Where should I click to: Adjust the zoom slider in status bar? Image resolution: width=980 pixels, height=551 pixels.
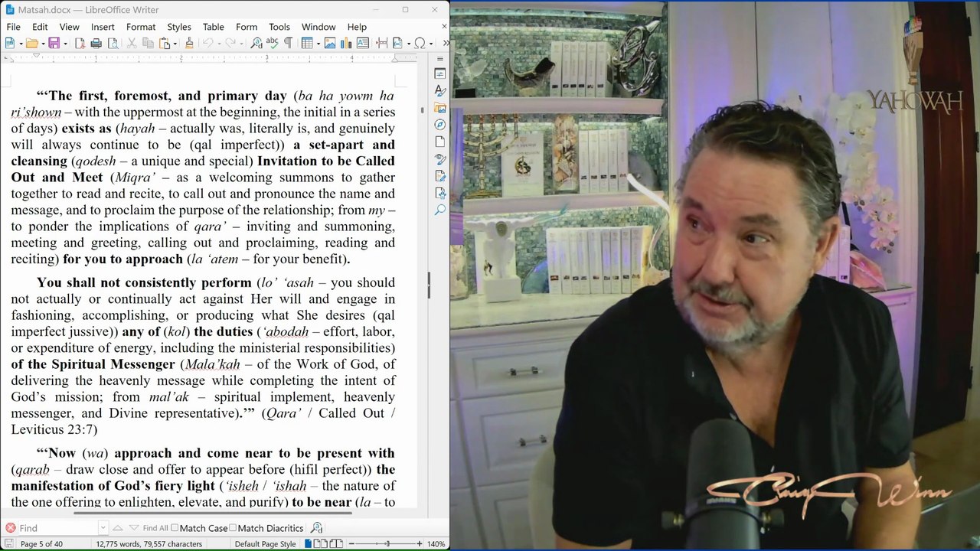point(387,544)
